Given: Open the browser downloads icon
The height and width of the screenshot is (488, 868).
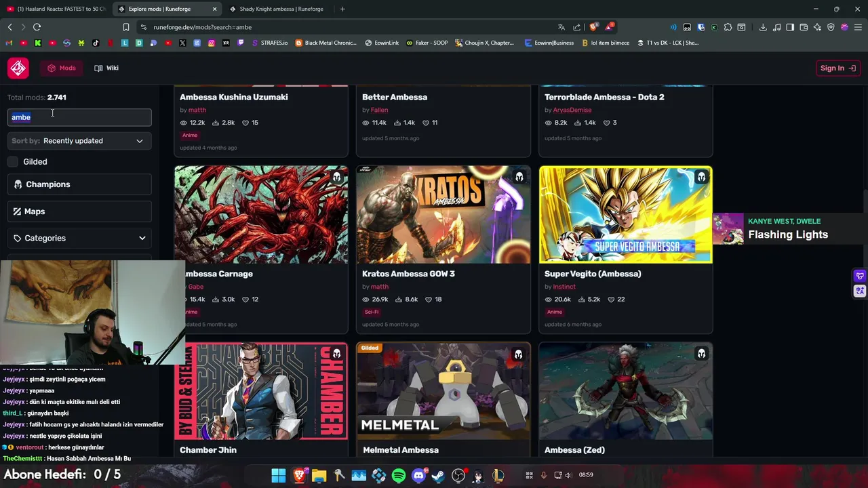Looking at the screenshot, I should click(x=763, y=27).
